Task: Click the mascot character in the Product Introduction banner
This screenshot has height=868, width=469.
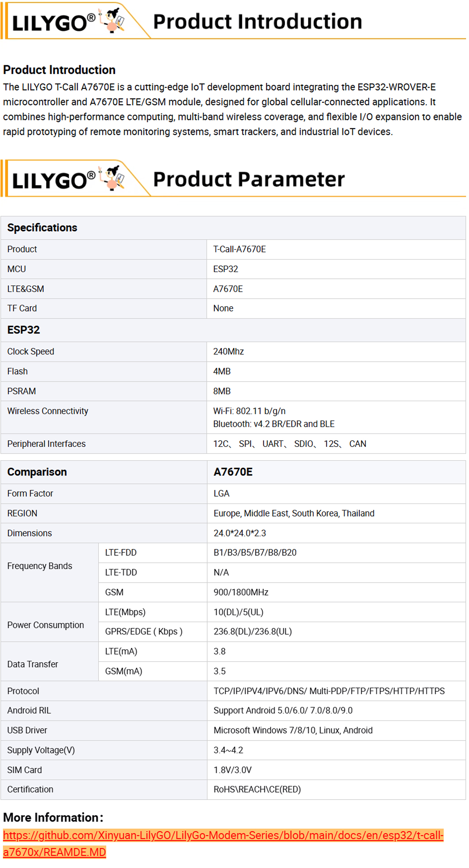Action: click(113, 21)
